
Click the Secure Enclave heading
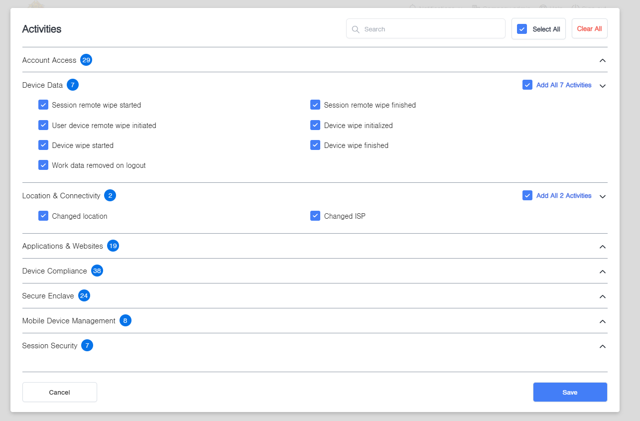pyautogui.click(x=48, y=296)
